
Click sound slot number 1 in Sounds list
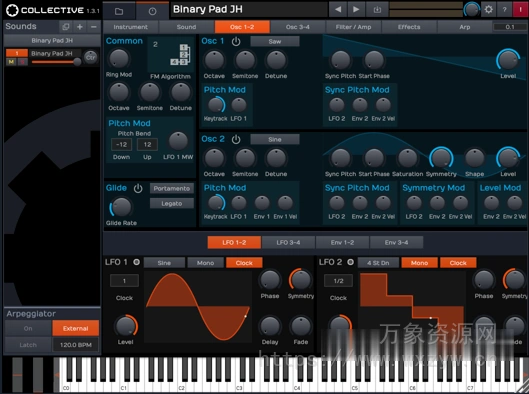(17, 53)
